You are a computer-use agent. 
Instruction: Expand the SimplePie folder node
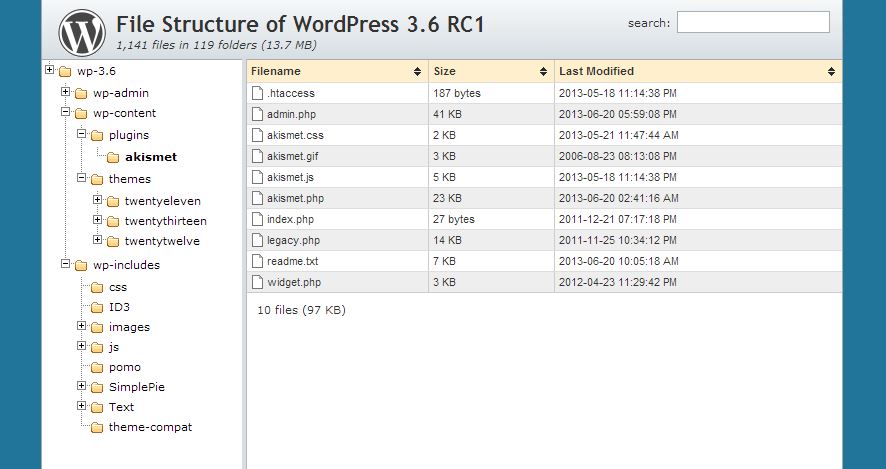81,386
